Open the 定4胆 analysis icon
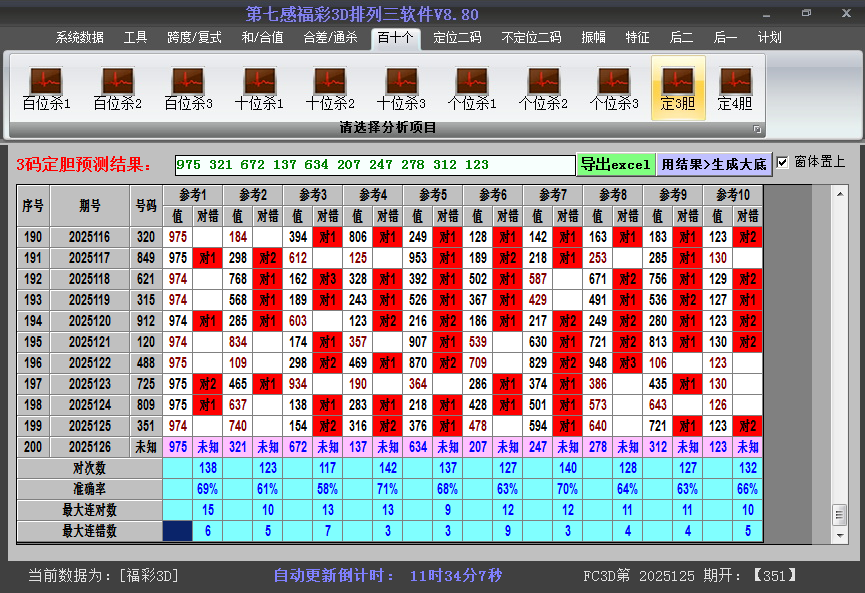 (x=735, y=88)
